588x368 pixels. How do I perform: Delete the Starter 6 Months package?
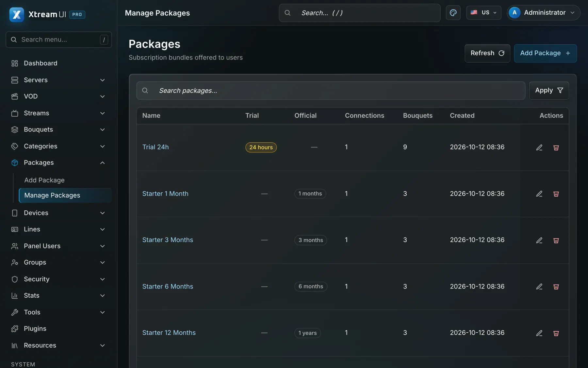coord(556,287)
